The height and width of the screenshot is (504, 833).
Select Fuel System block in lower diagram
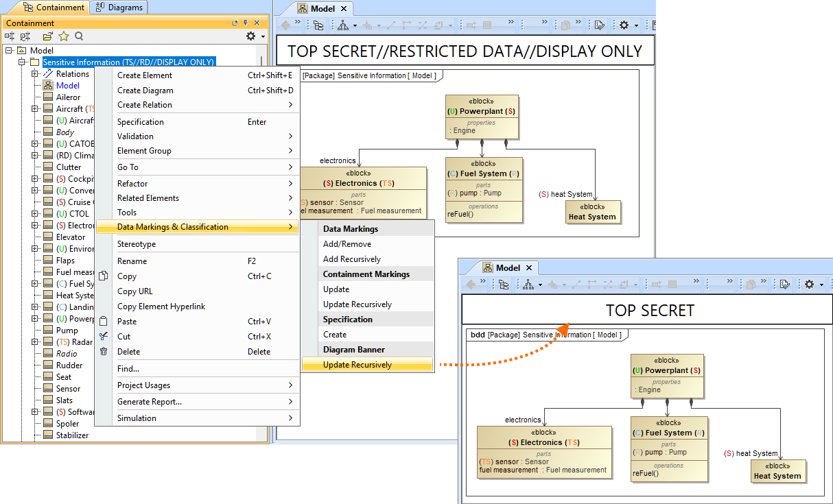click(668, 448)
